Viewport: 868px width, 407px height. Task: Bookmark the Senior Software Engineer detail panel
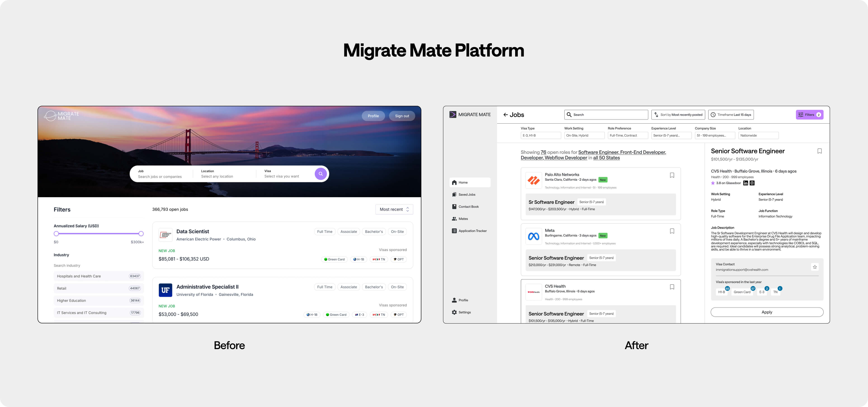819,151
